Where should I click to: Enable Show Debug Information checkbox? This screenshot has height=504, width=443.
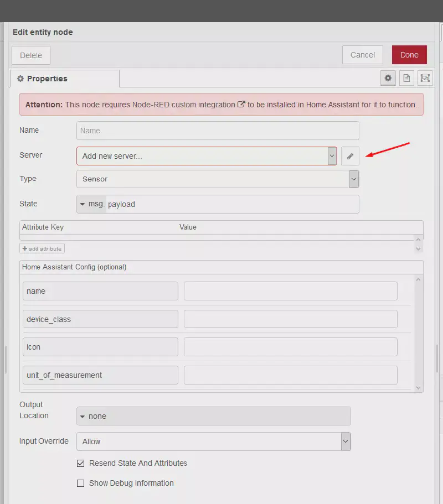coord(80,483)
